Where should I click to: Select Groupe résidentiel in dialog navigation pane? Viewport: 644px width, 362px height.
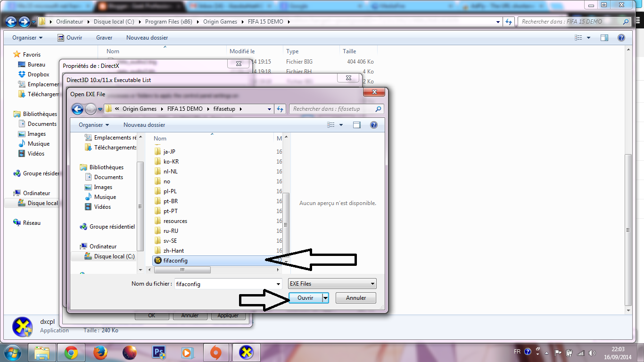(107, 227)
